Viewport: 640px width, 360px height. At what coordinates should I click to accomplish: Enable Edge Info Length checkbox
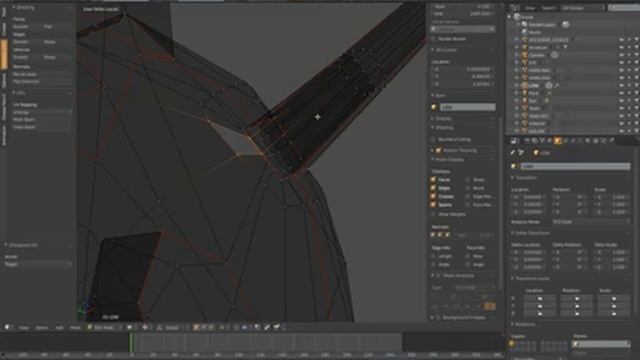click(433, 256)
